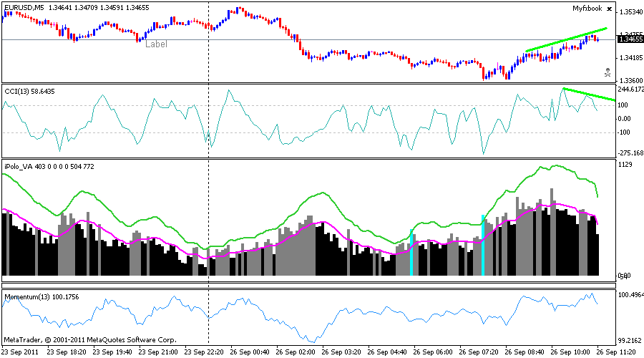Click the icon beside Myfxbook

(x=608, y=9)
